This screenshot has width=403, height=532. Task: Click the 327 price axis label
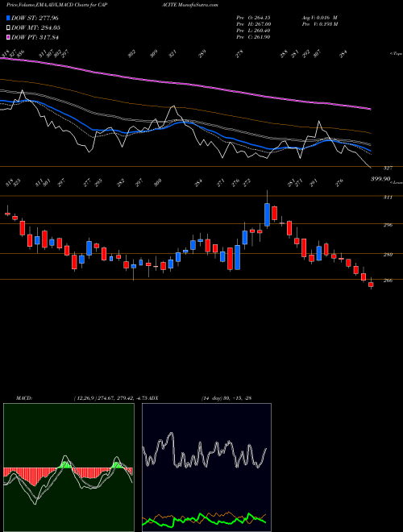(388, 168)
